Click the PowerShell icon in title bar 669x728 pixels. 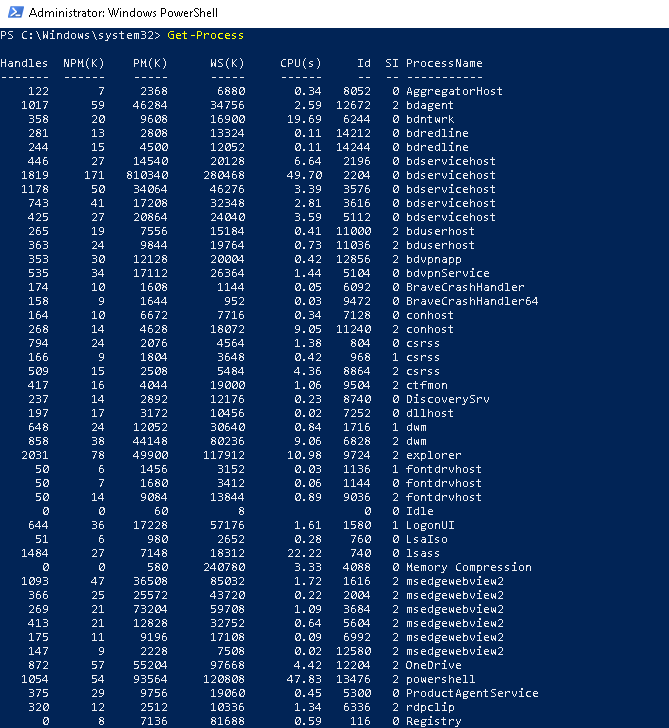coord(15,12)
